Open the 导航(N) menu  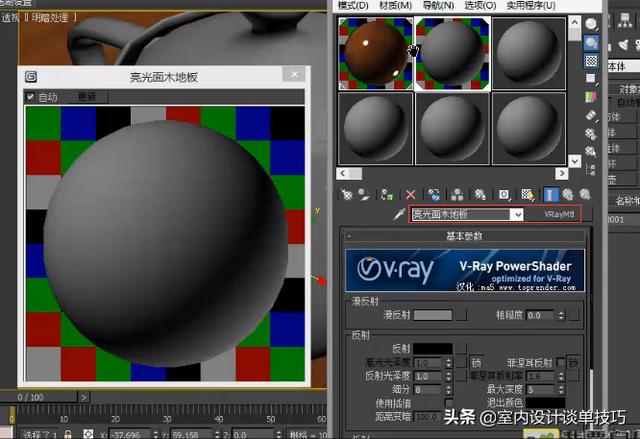click(x=438, y=6)
